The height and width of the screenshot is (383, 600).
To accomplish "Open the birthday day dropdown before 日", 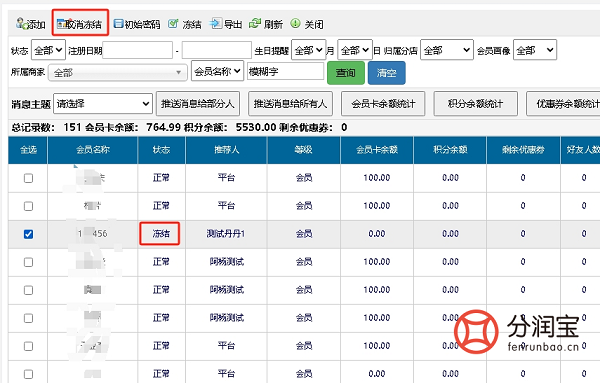I will pyautogui.click(x=355, y=50).
